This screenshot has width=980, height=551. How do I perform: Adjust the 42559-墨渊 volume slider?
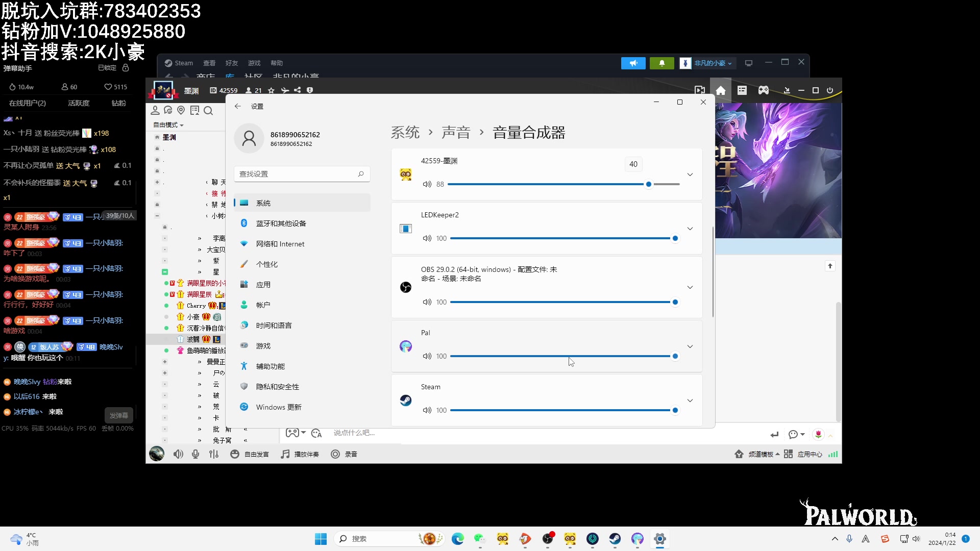[x=563, y=184]
